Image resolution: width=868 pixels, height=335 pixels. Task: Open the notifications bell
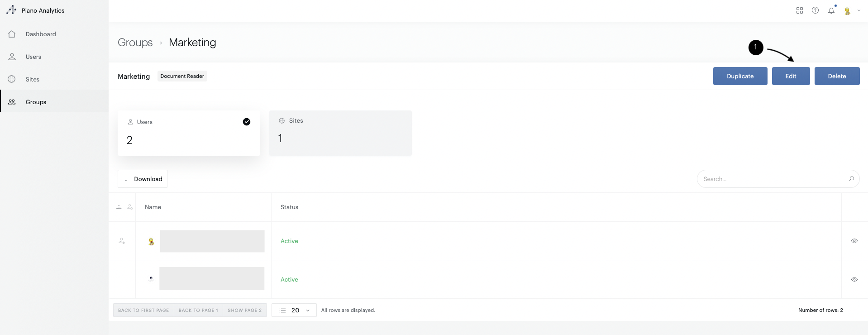pyautogui.click(x=831, y=10)
